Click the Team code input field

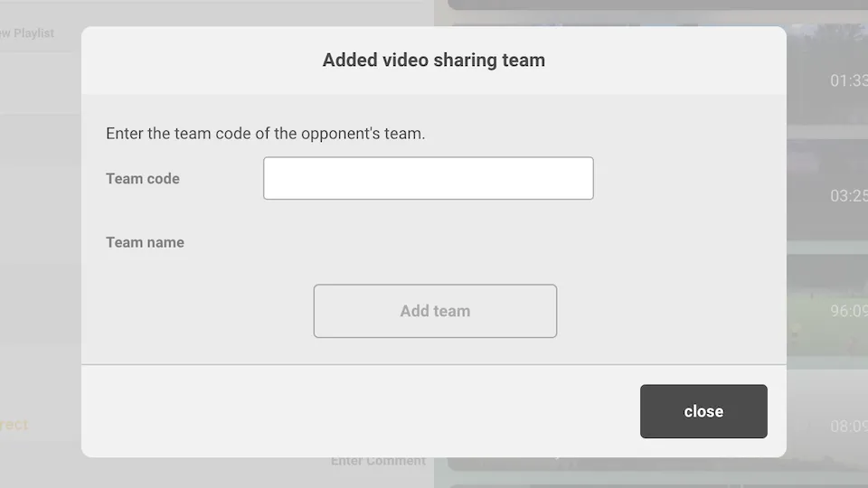click(x=429, y=178)
